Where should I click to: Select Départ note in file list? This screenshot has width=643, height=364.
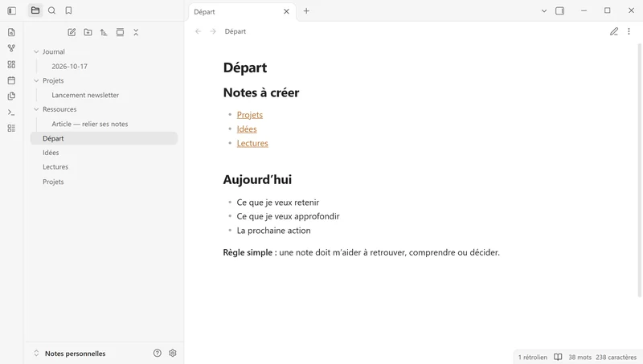104,138
